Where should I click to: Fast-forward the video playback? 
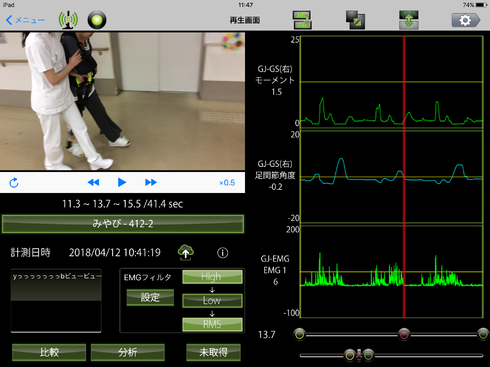tap(151, 182)
